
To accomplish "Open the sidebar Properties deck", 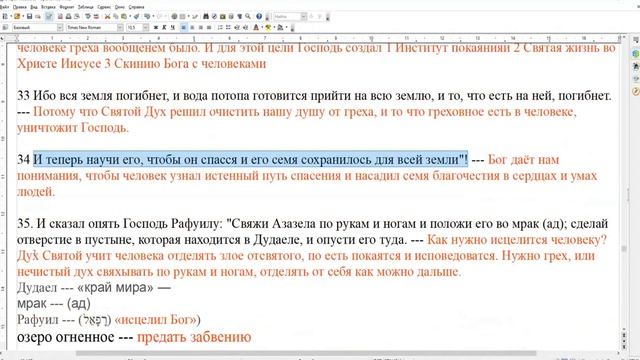I will (636, 53).
